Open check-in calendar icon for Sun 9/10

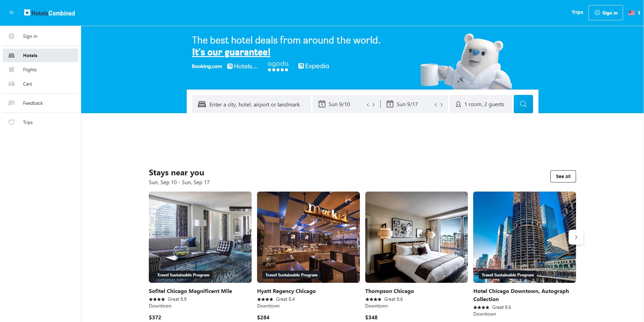[322, 104]
